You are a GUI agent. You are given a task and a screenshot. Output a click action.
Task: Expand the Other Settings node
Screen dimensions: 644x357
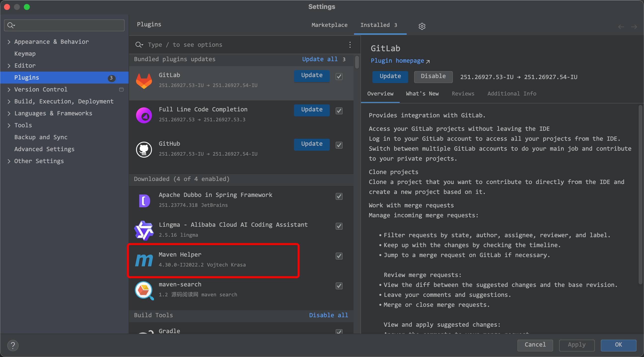point(9,161)
